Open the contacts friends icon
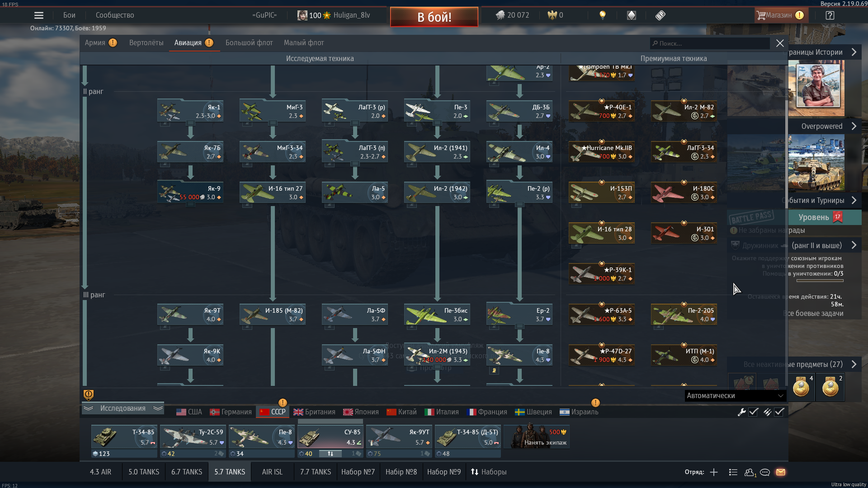The width and height of the screenshot is (868, 488). pyautogui.click(x=750, y=472)
